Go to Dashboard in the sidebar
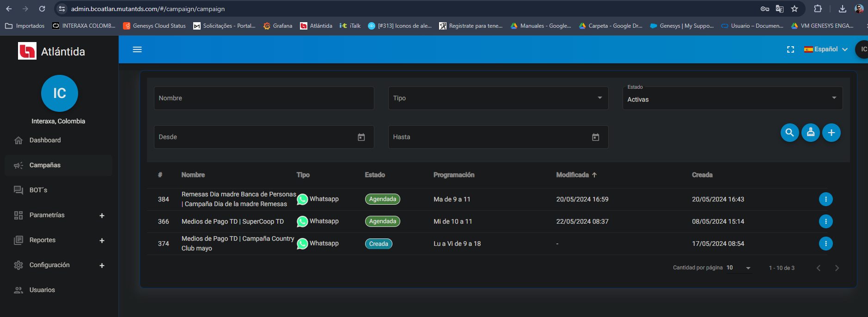868x317 pixels. point(45,140)
